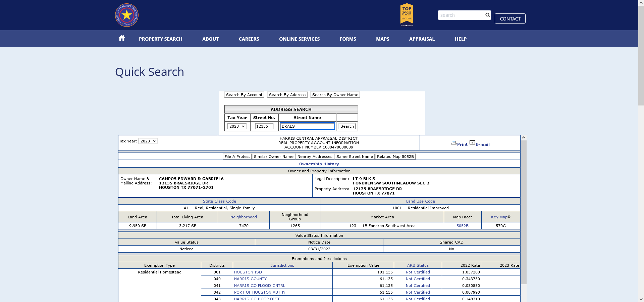Click the CONTACT button
Image resolution: width=644 pixels, height=302 pixels.
(x=510, y=18)
